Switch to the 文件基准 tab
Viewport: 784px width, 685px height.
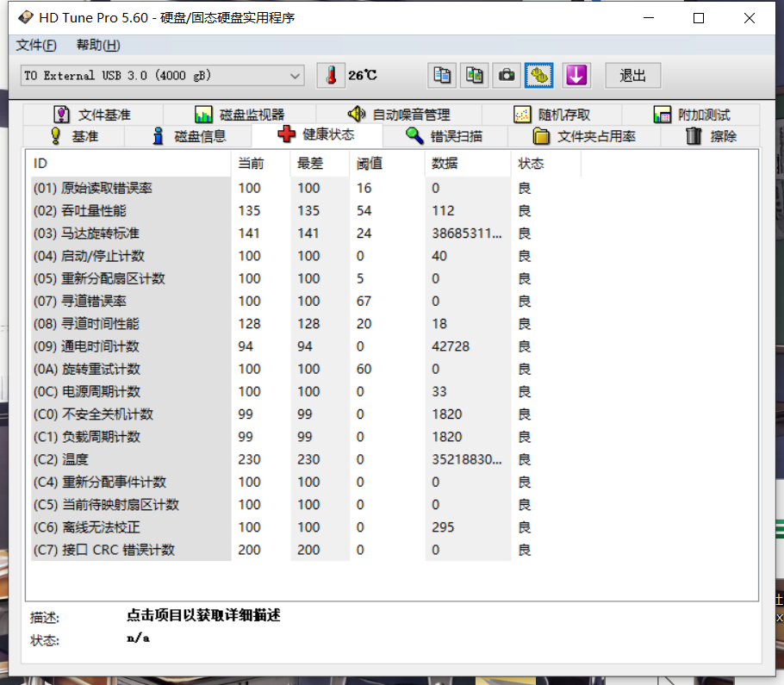pyautogui.click(x=93, y=115)
